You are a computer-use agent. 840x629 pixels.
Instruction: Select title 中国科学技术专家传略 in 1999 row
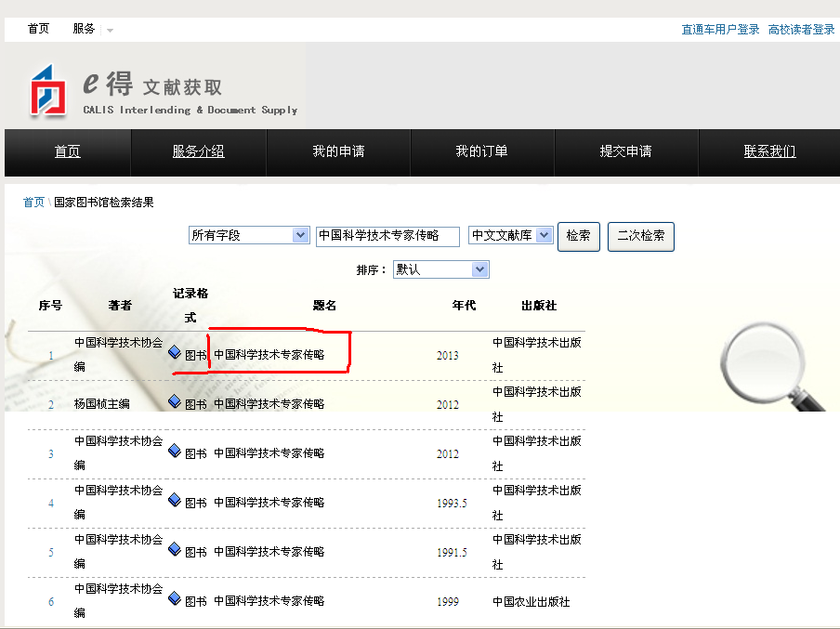(x=269, y=601)
